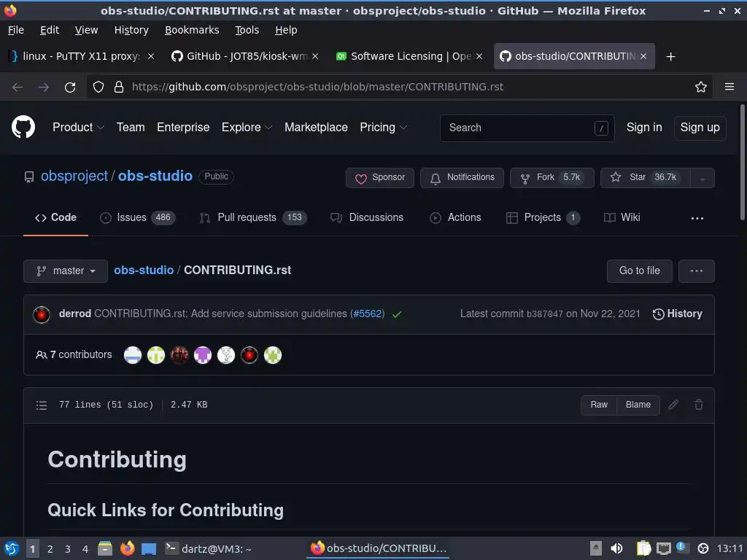Click the Sign up button
Screen dimensions: 747x560
(700, 128)
